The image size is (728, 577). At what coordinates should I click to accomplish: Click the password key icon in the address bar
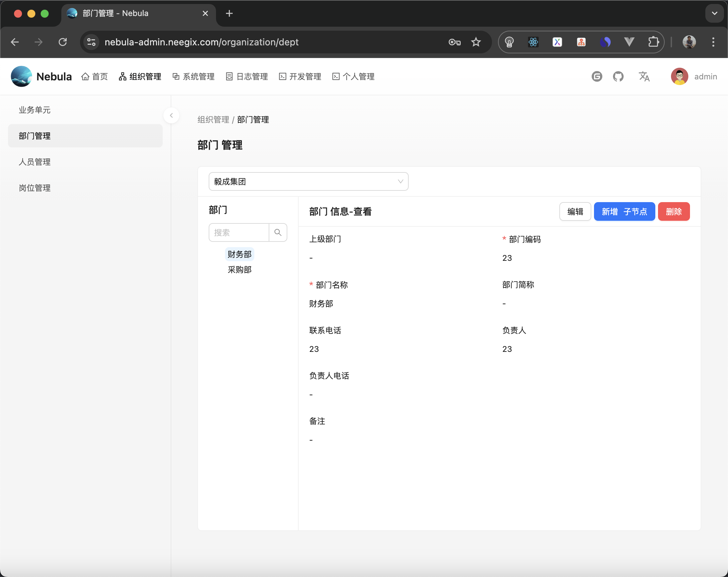tap(454, 42)
